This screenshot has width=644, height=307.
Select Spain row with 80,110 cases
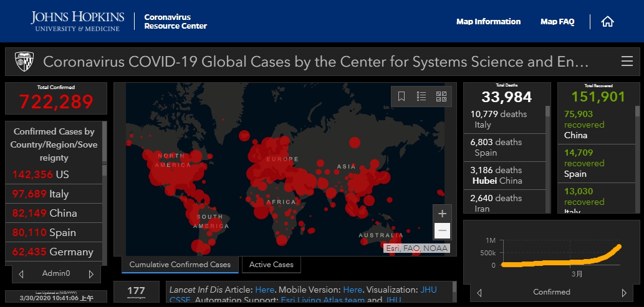54,232
